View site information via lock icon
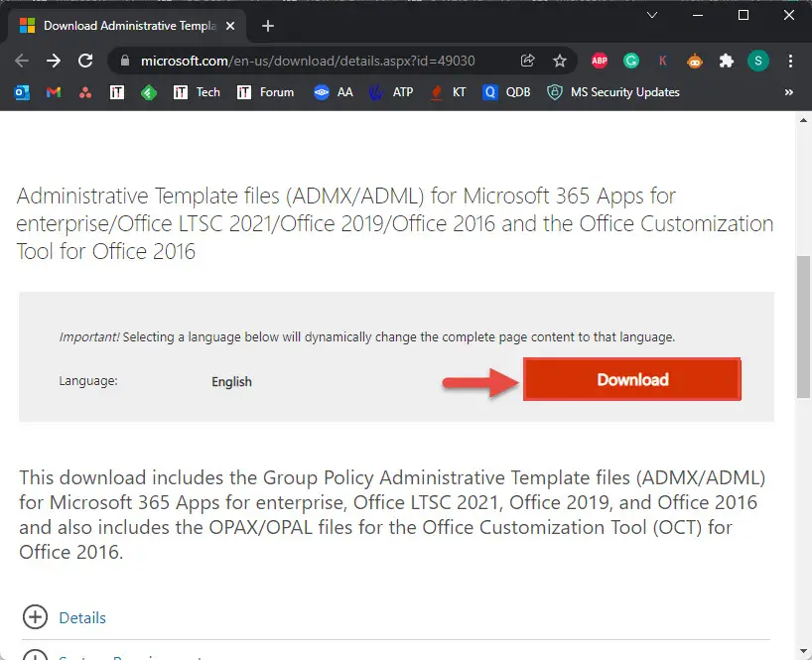 coord(125,61)
